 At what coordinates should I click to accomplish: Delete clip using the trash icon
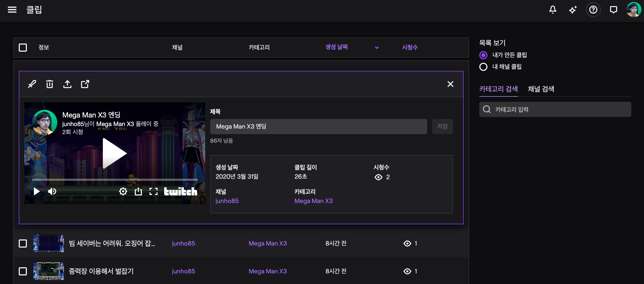coord(50,84)
